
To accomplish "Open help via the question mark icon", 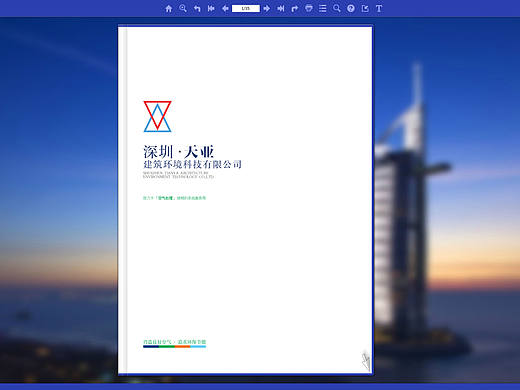I will pyautogui.click(x=351, y=9).
